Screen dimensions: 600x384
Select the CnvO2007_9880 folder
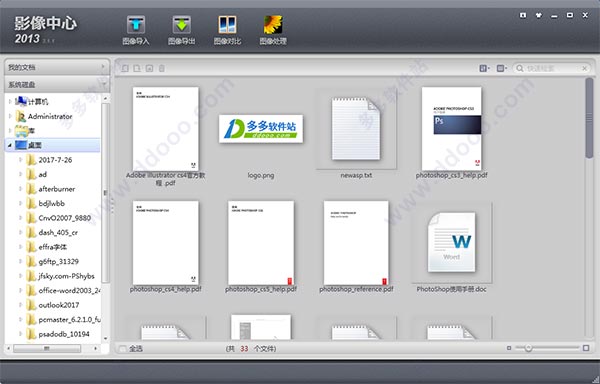(64, 218)
